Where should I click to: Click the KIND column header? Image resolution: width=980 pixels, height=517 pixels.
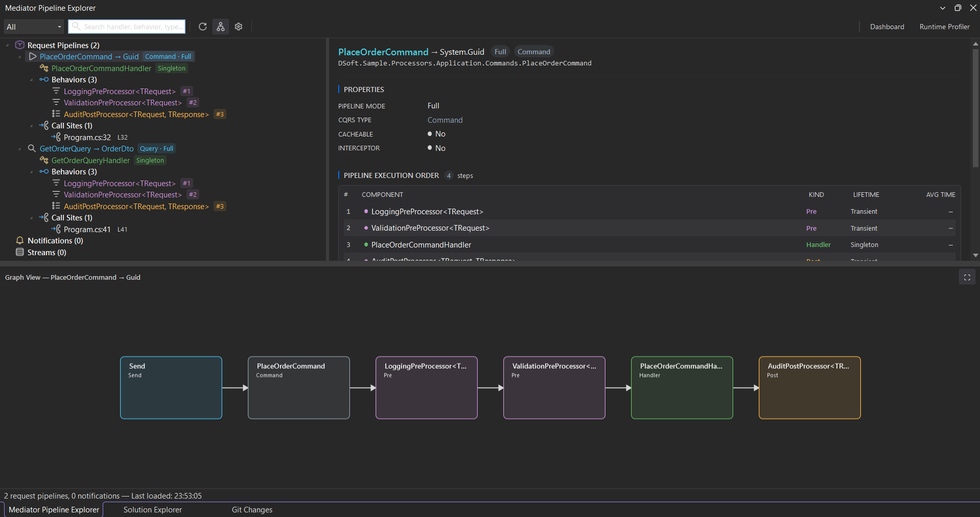coord(816,195)
